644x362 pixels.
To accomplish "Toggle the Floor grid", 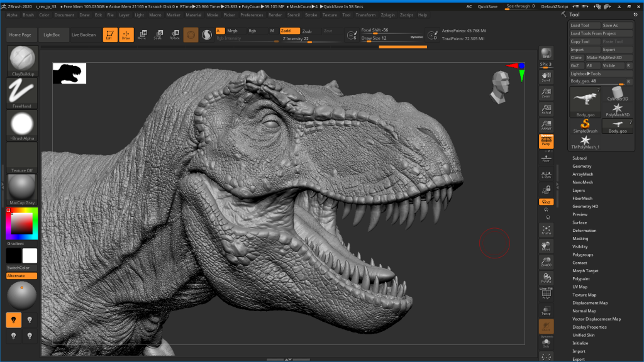I will pyautogui.click(x=546, y=158).
